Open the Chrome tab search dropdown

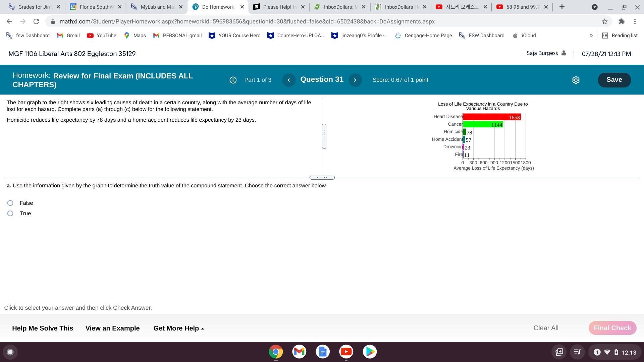(x=594, y=7)
